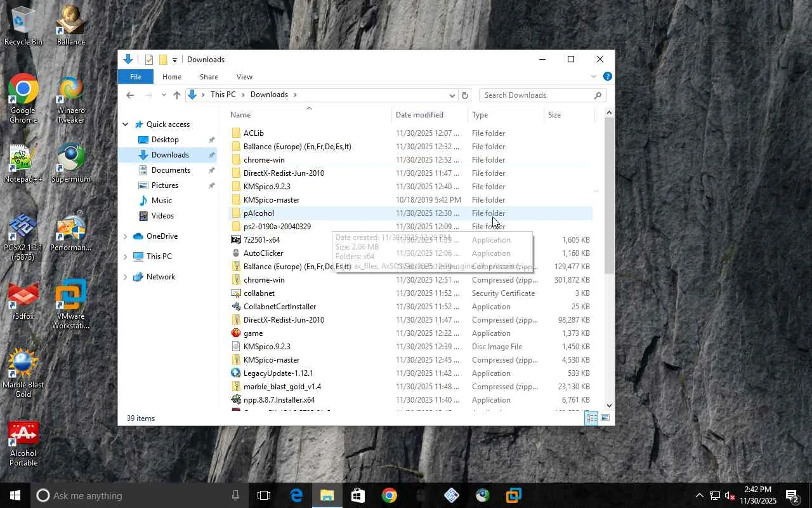This screenshot has height=508, width=812.
Task: Open the View ribbon tab
Action: pos(244,77)
